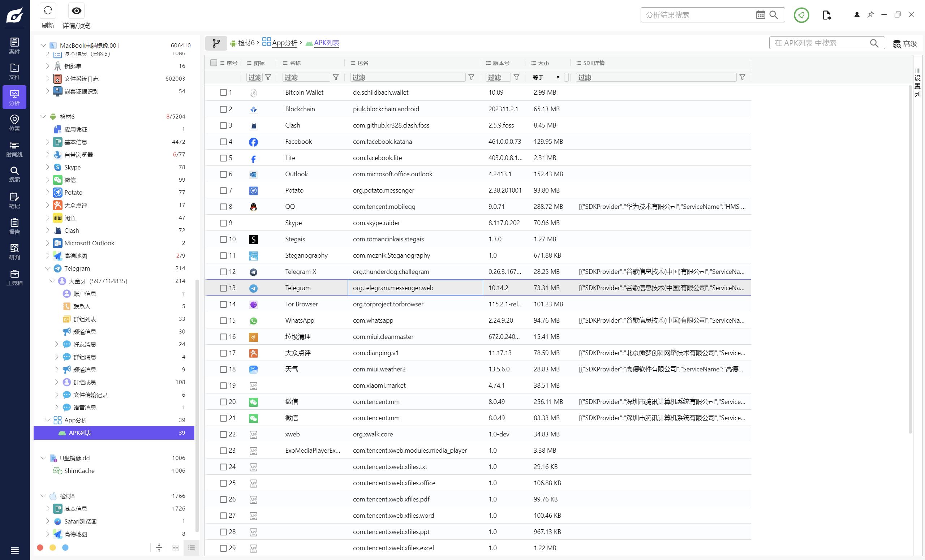The image size is (925, 560).
Task: Click the red color dot filter
Action: (40, 548)
